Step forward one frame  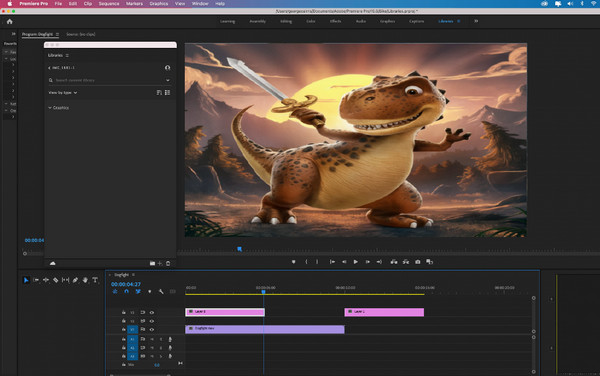pos(367,262)
